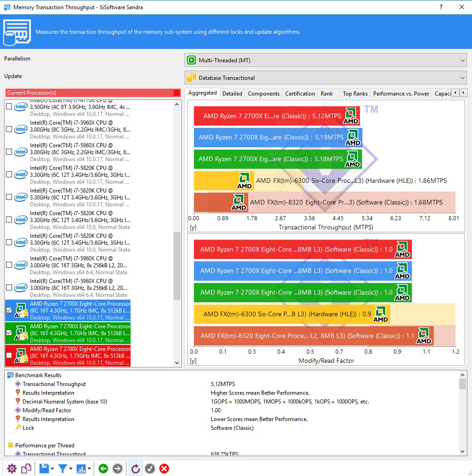
Task: Click the results pane scroll-down arrow
Action: click(462, 452)
